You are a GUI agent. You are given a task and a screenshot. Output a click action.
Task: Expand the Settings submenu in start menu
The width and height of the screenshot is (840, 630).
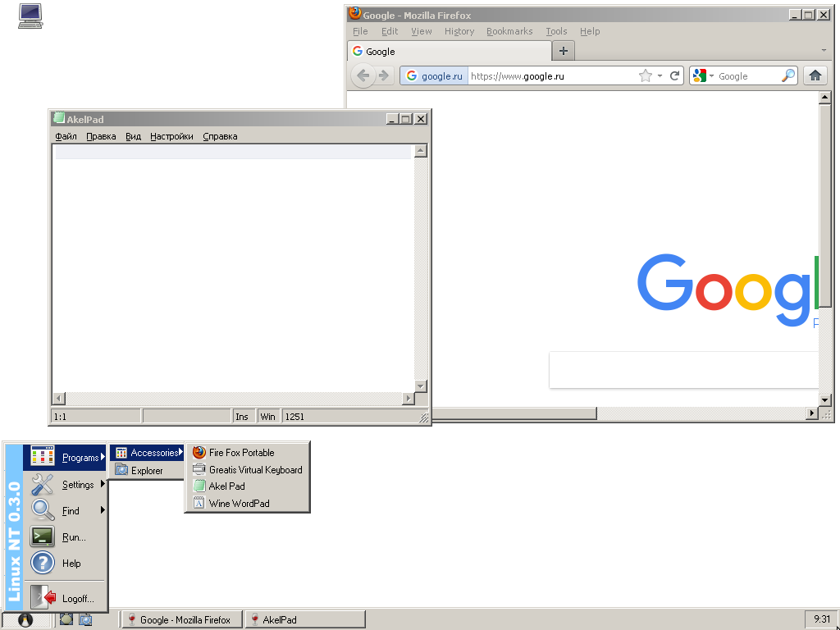click(65, 484)
